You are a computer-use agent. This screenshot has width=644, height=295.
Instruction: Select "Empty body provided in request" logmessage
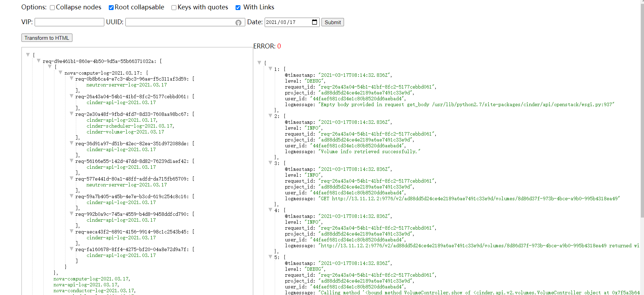[466, 104]
